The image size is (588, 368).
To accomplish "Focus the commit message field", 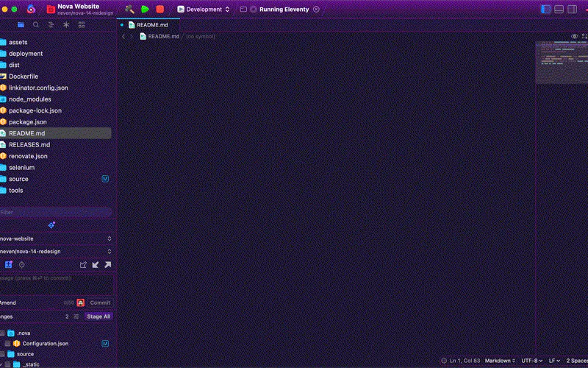I will point(57,284).
